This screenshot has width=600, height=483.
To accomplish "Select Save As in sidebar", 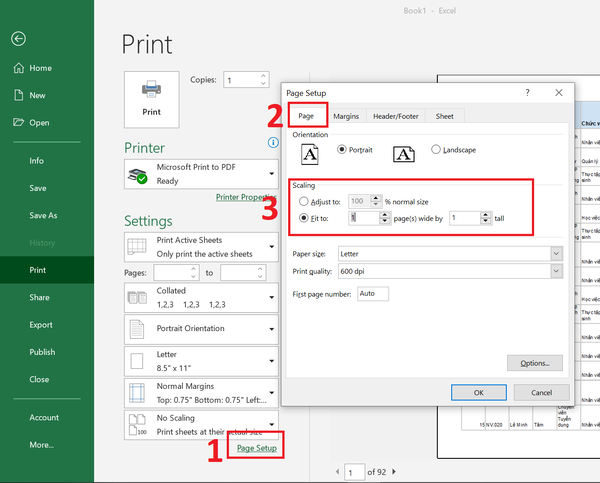I will point(43,215).
